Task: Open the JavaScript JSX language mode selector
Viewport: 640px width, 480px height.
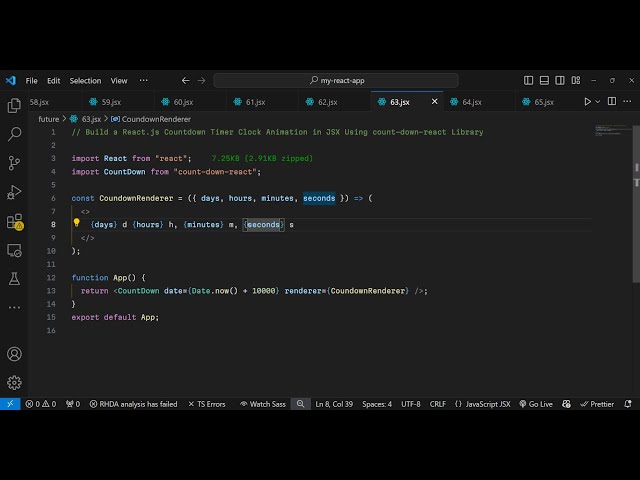Action: (482, 404)
